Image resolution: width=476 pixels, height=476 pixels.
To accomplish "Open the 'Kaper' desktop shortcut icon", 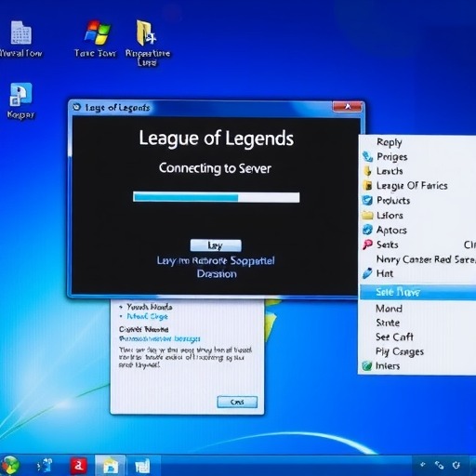I will click(20, 94).
